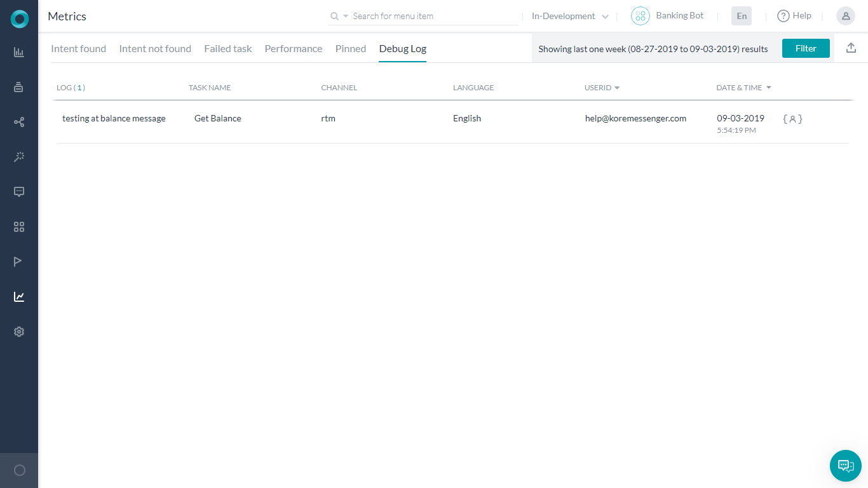
Task: Click the LANGUAGE column header
Action: [x=473, y=88]
